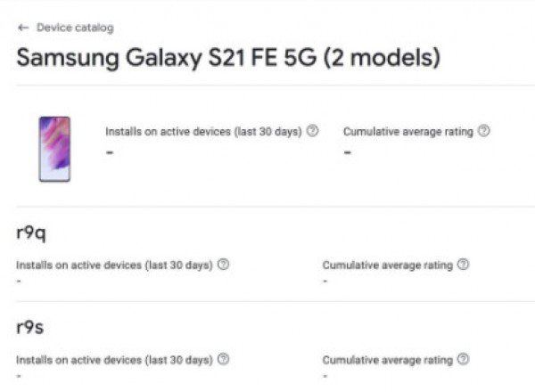
Task: Click help icon beside top summary Cumulative average rating
Action: click(483, 130)
